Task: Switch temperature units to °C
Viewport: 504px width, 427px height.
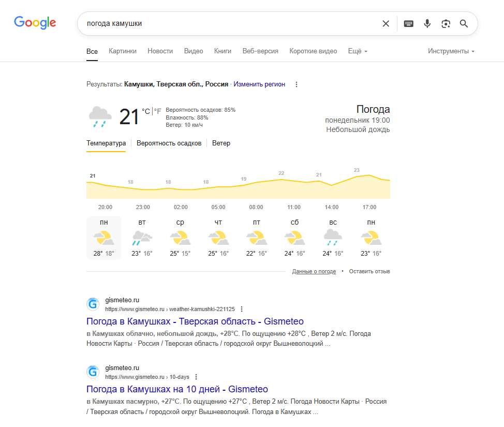Action: tap(146, 111)
